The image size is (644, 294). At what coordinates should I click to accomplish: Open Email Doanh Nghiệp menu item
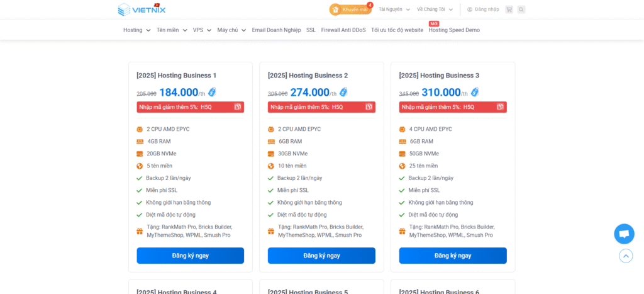tap(276, 30)
